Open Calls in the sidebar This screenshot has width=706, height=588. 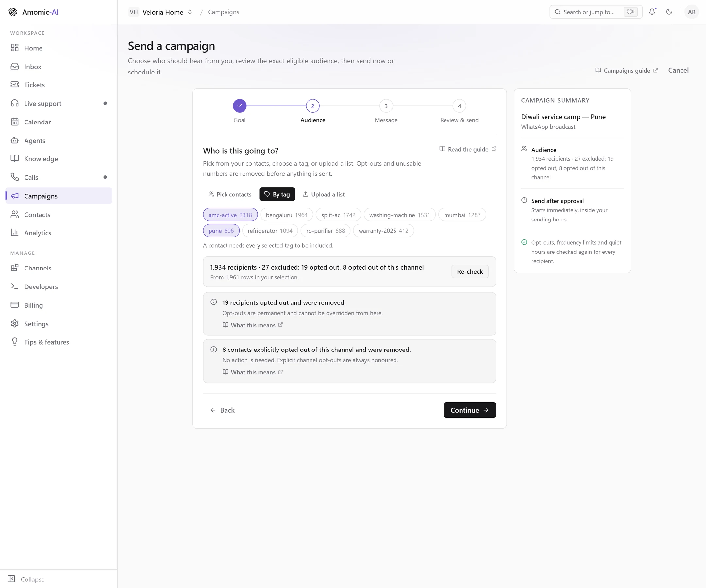59,177
